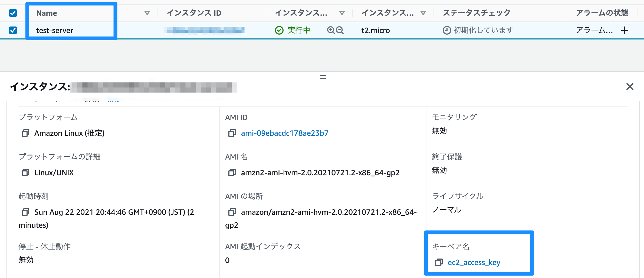Open the インスタンス state column filter arrow
The width and height of the screenshot is (644, 278).
point(342,13)
